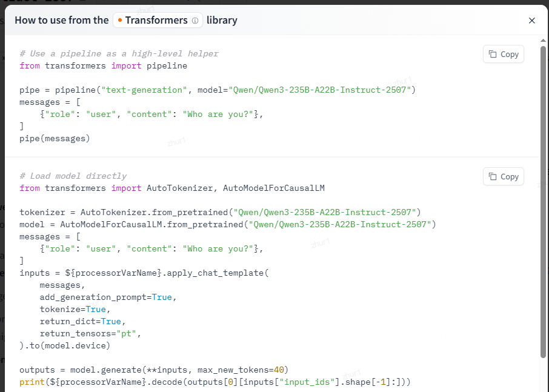Click the vertical scrollbar thumb in dialog
Image resolution: width=549 pixels, height=392 pixels.
543,201
